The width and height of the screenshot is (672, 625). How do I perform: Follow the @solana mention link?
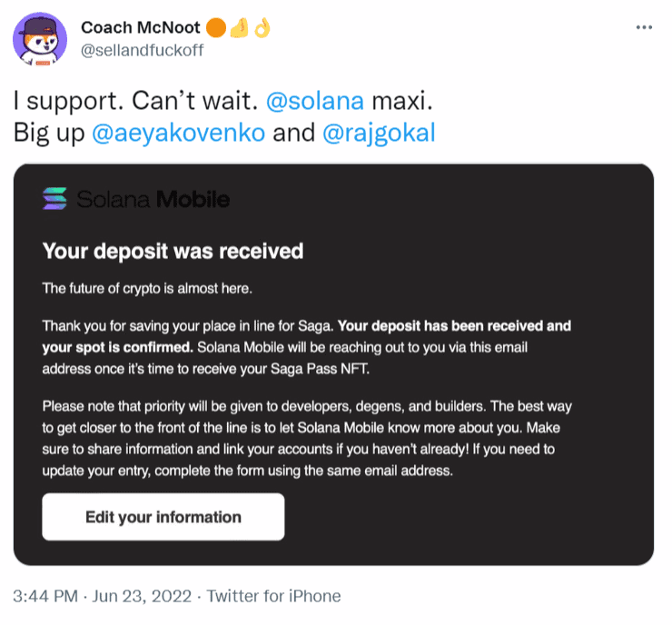[x=315, y=101]
